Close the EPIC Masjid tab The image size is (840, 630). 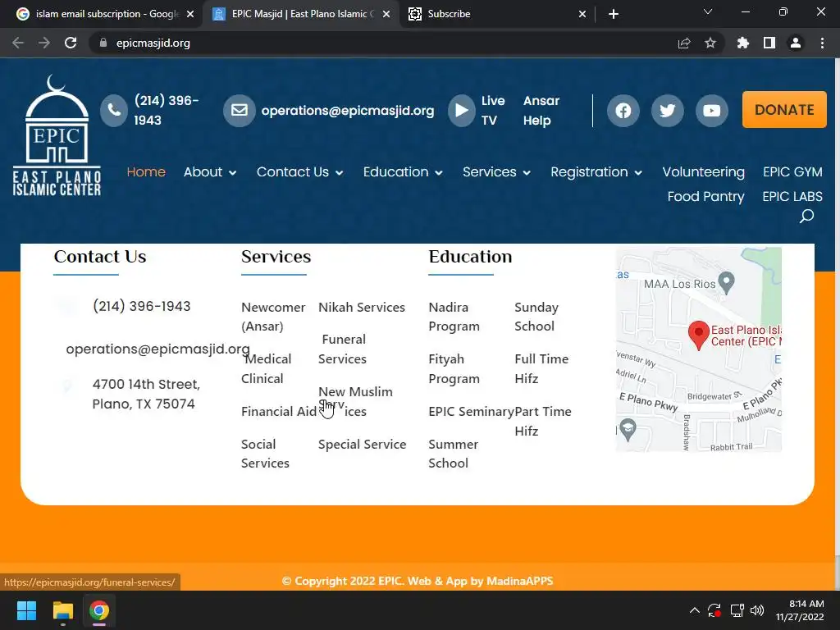(x=386, y=15)
